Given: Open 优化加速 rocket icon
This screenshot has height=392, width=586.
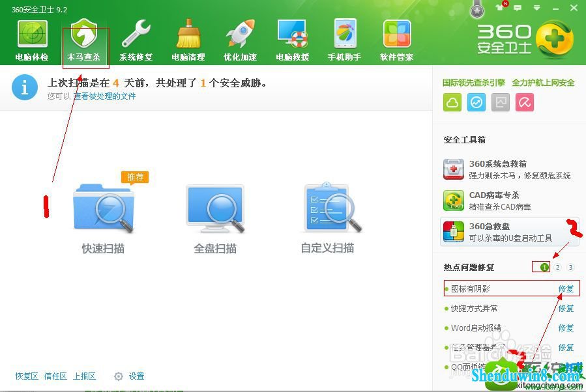Looking at the screenshot, I should (x=241, y=34).
